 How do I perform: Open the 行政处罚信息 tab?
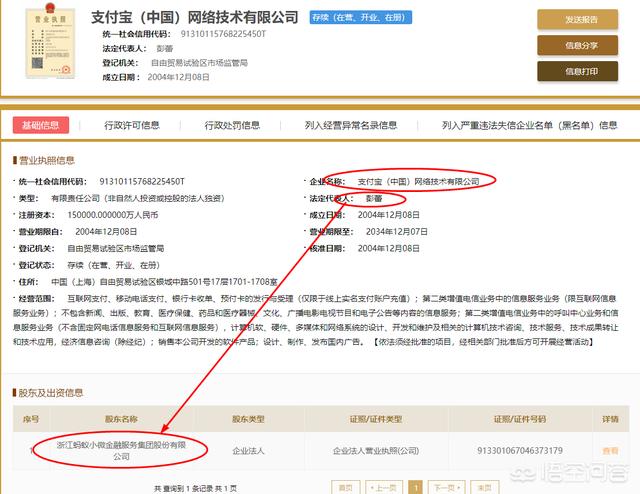(232, 125)
